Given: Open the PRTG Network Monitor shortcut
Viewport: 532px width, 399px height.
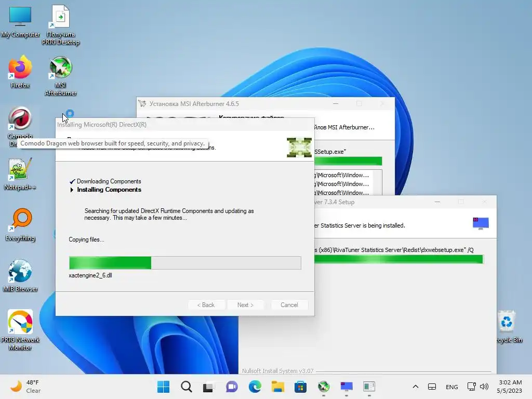Looking at the screenshot, I should pos(20,330).
